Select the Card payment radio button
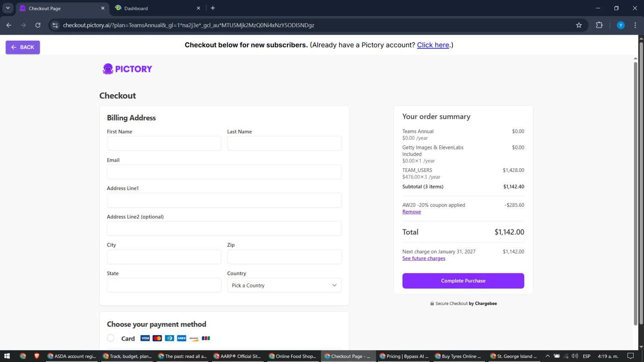The width and height of the screenshot is (644, 362). pyautogui.click(x=111, y=338)
